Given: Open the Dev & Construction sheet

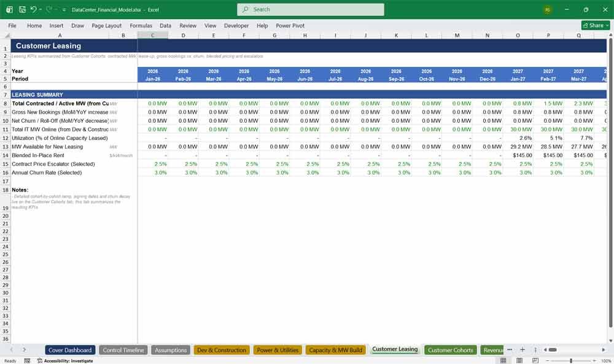Looking at the screenshot, I should tap(222, 350).
